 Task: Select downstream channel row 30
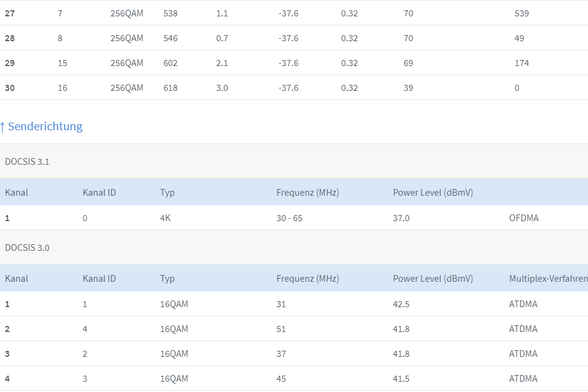(x=294, y=87)
